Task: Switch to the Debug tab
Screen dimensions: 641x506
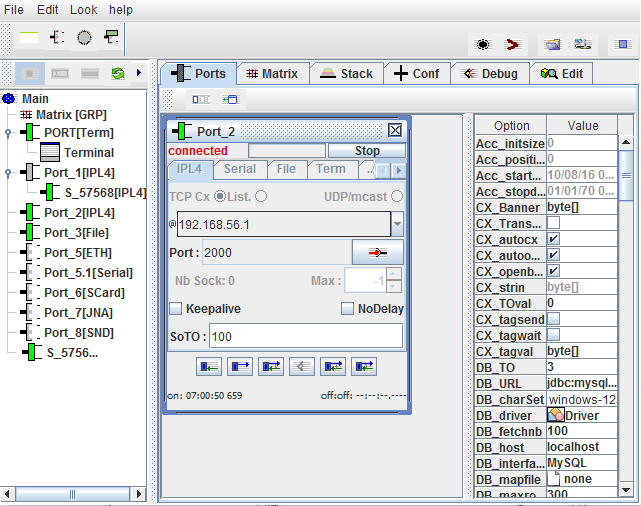Action: click(x=489, y=74)
